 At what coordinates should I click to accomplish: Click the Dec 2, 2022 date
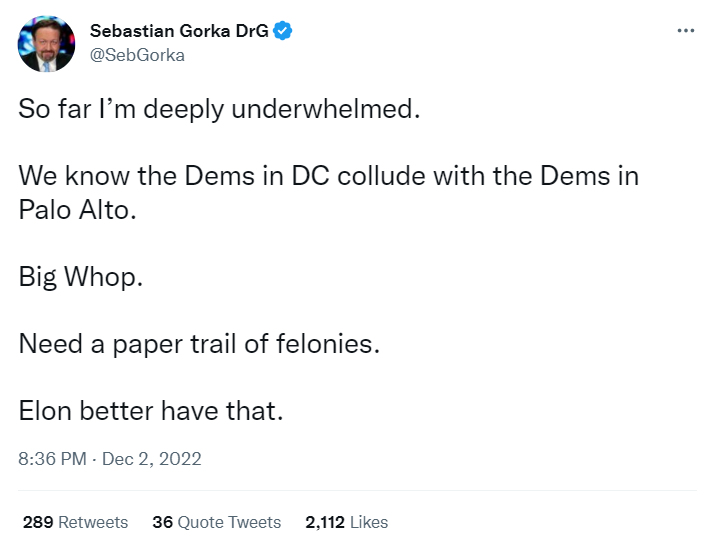pos(151,459)
